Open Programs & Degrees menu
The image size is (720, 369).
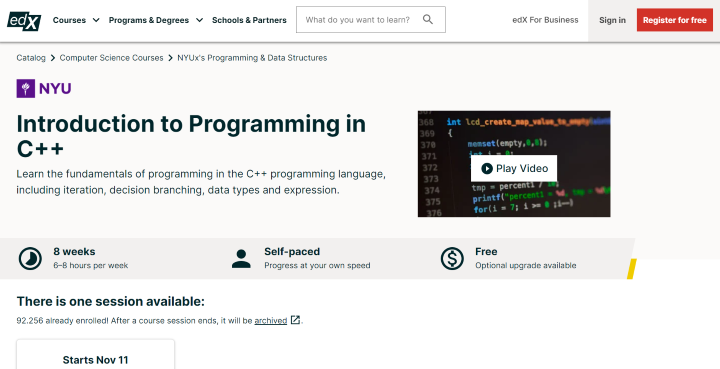click(x=149, y=20)
